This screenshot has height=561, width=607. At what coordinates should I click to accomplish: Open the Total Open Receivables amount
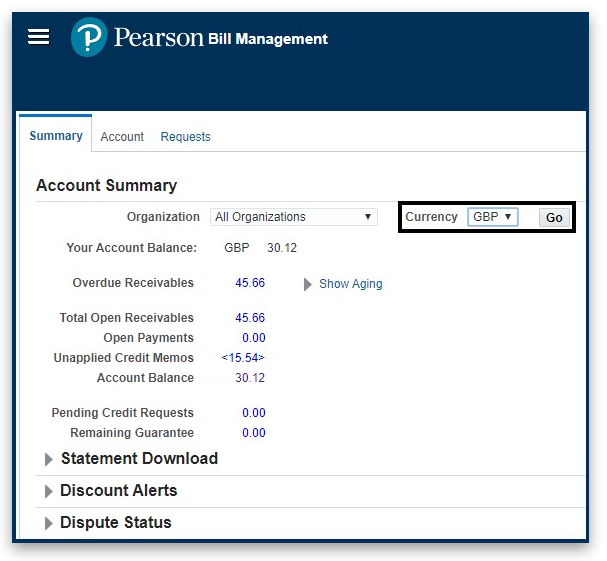point(250,318)
